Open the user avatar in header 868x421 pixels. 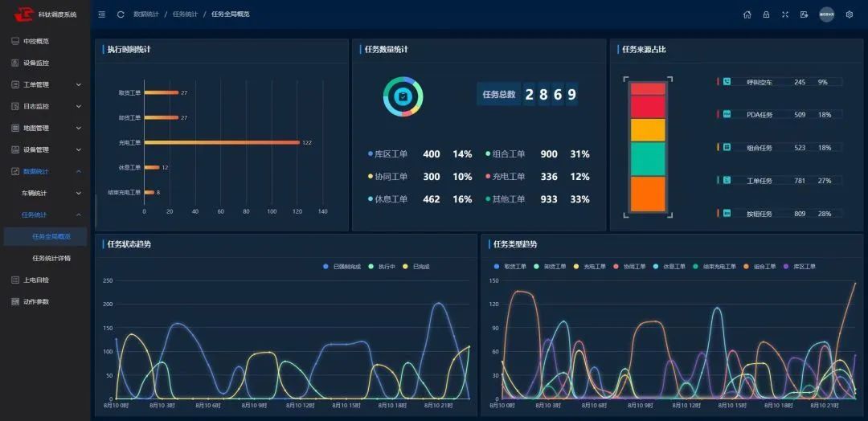pyautogui.click(x=826, y=14)
